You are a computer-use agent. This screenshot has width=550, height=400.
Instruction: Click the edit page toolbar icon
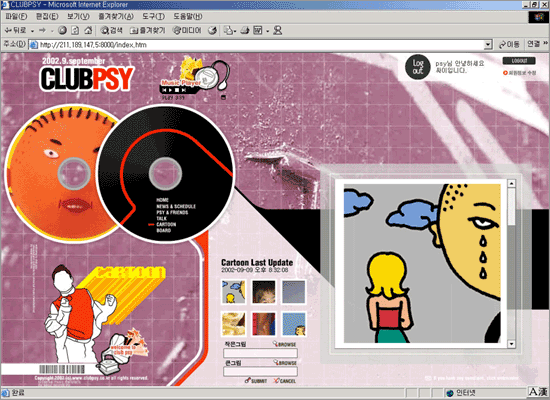point(258,31)
